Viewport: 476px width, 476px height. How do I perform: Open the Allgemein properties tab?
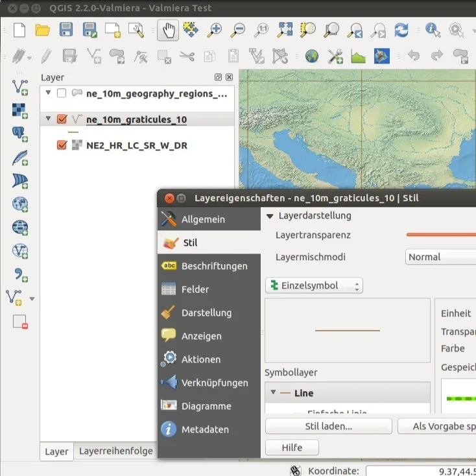click(x=209, y=219)
